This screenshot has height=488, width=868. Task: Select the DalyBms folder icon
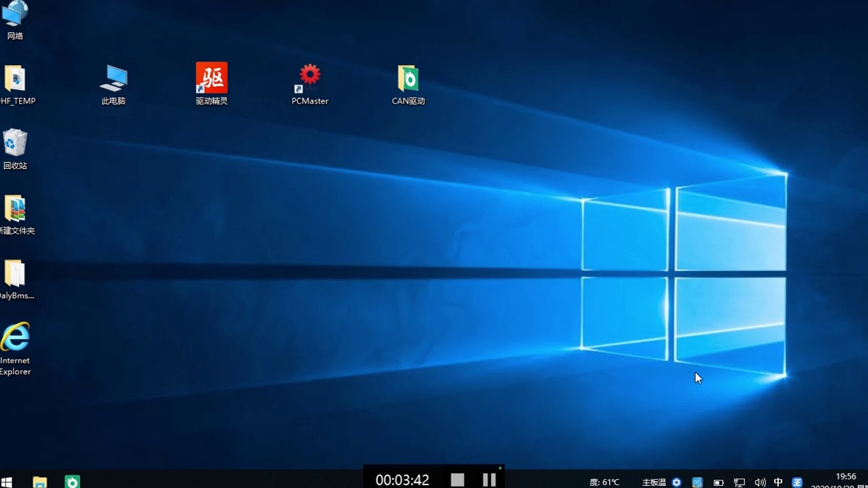coord(16,280)
